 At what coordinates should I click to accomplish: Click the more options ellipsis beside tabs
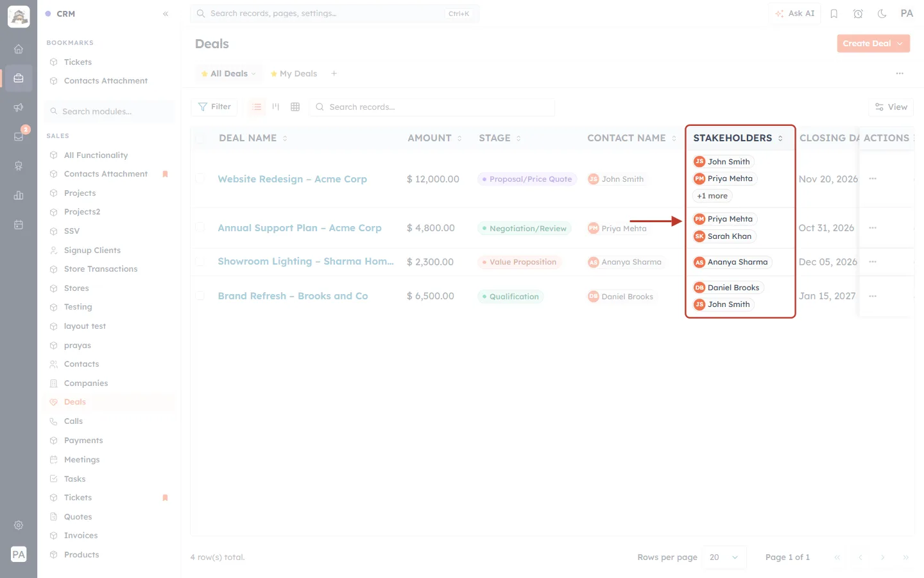pos(900,73)
